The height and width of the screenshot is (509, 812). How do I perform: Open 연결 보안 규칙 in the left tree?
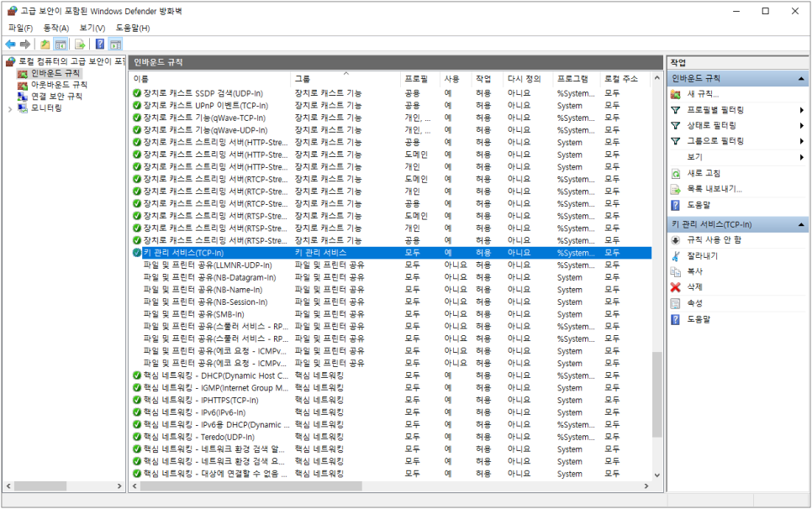tap(56, 97)
